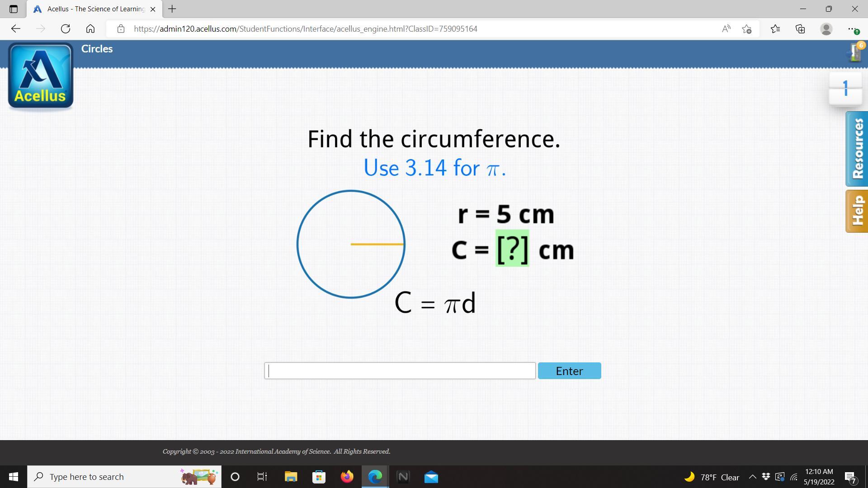The width and height of the screenshot is (868, 488).
Task: Go back with browser back arrow
Action: tap(16, 29)
